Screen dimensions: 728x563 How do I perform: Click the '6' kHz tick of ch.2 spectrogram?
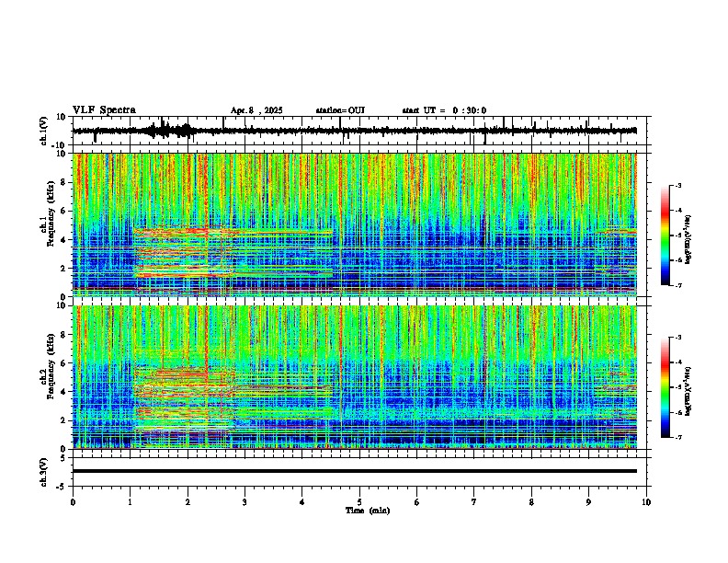[x=64, y=363]
